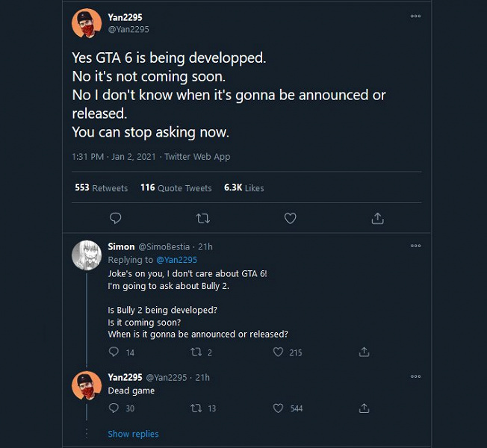Open the more options menu on the main tweet
Screen dimensions: 487x448
coord(415,16)
